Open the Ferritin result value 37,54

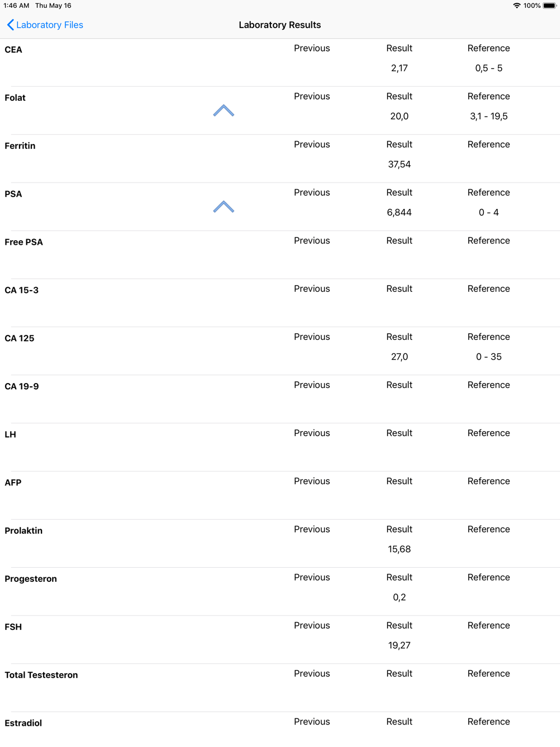click(399, 164)
